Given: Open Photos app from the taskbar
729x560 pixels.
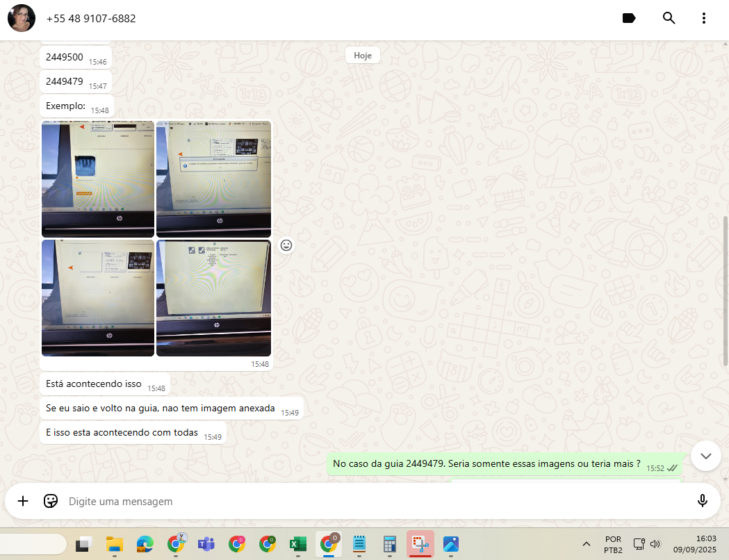Looking at the screenshot, I should (451, 544).
